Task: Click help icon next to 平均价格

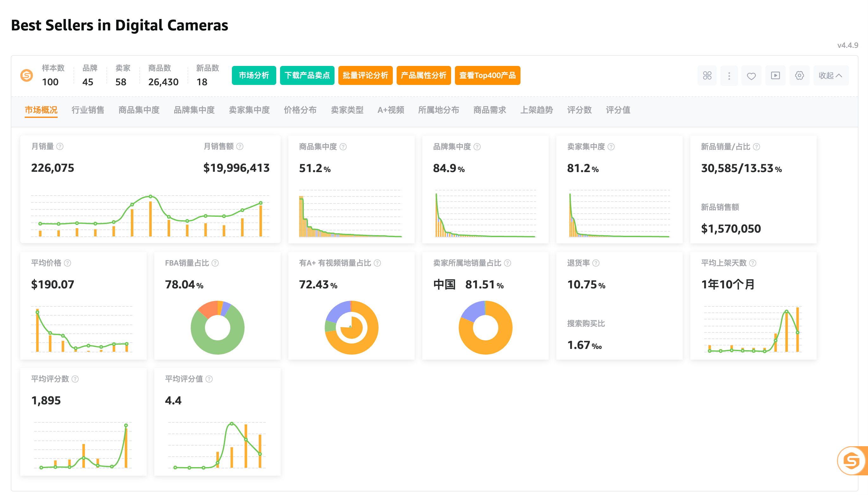Action: point(67,263)
